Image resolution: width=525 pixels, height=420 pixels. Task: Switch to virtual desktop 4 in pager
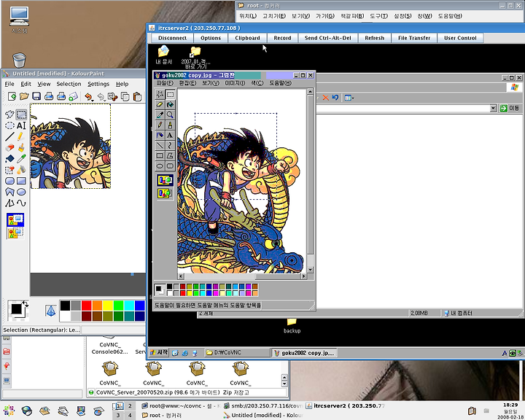tap(130, 416)
